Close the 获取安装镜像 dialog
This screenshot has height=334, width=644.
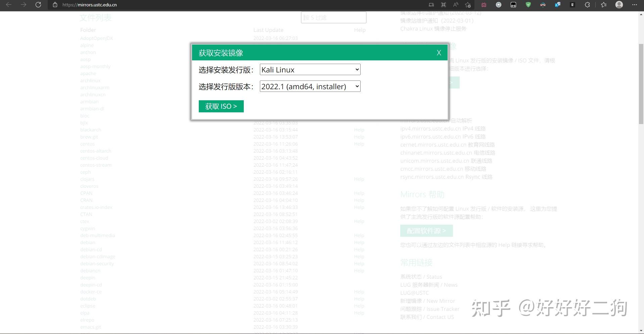[439, 53]
